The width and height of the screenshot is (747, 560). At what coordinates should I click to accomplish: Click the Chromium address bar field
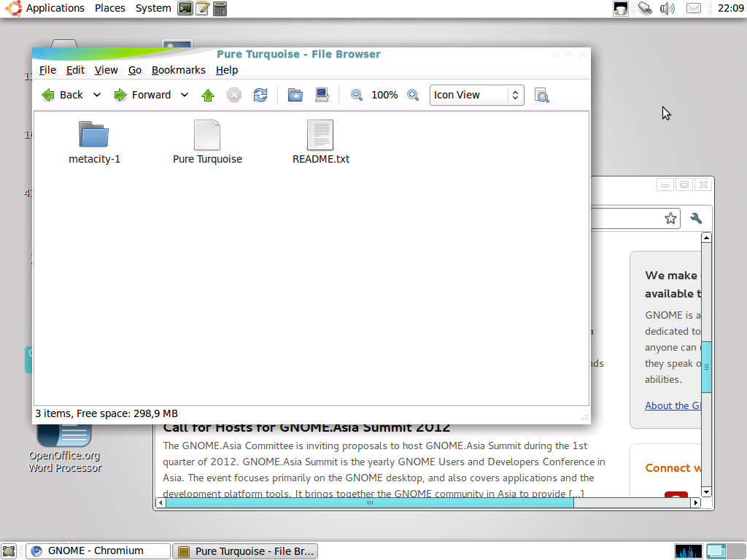(627, 218)
